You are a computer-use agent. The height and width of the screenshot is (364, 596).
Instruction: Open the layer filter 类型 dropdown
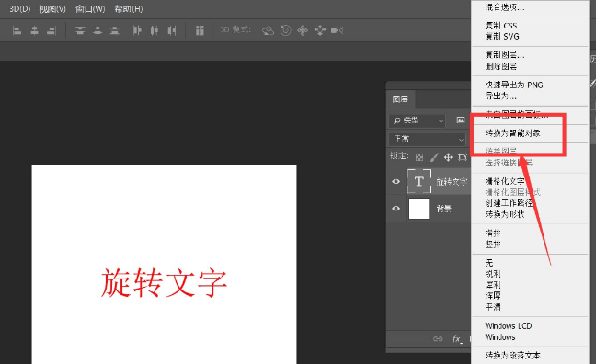pos(417,120)
